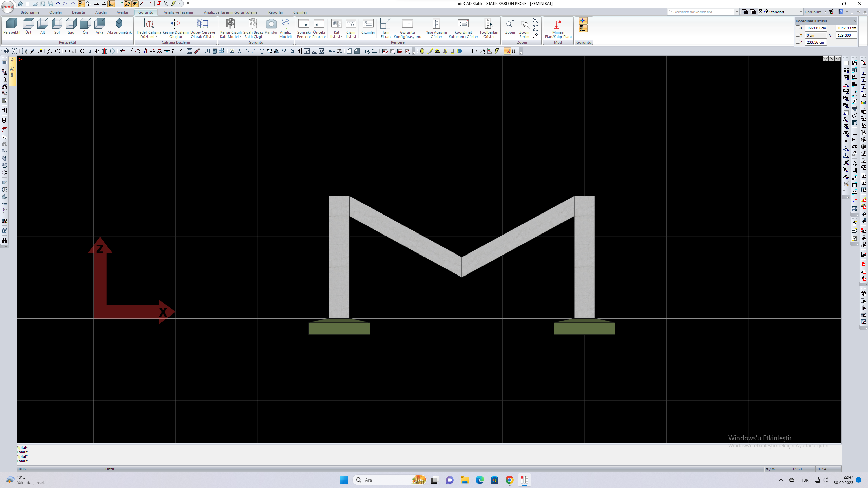Click the Home icon in quick access

point(20,4)
